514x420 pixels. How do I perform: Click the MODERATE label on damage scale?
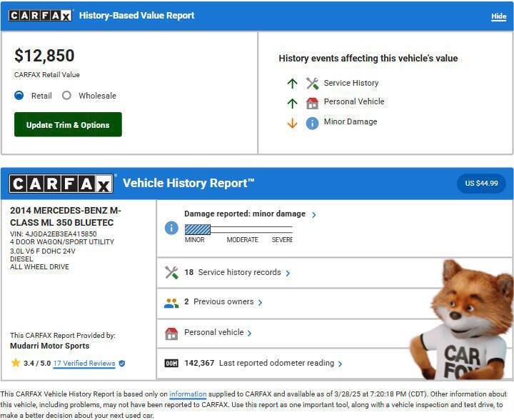(x=243, y=240)
